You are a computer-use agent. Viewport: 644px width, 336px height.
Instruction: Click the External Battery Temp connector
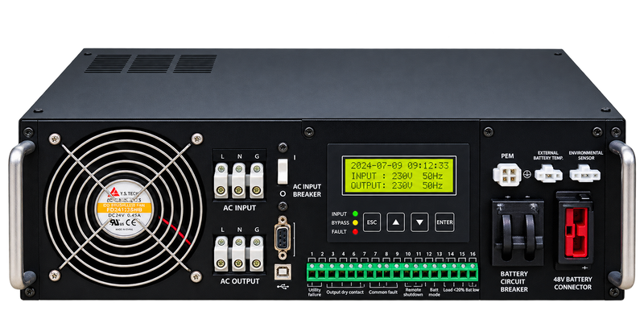(548, 173)
